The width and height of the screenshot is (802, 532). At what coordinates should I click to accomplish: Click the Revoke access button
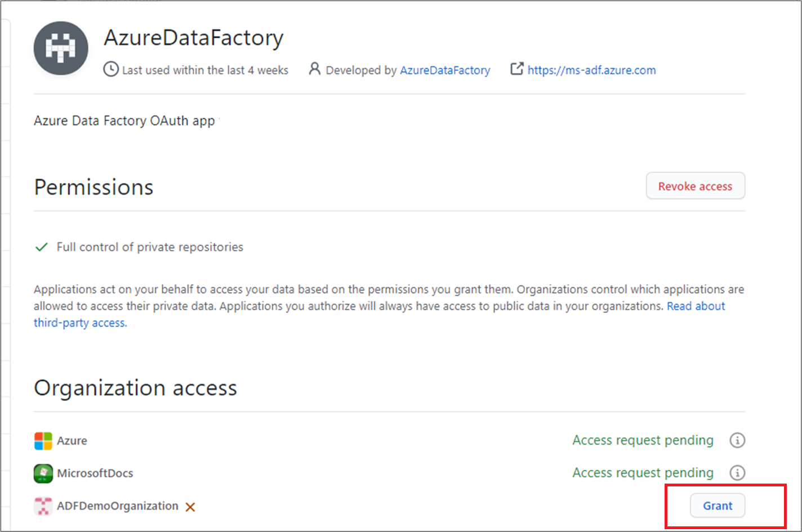pos(696,186)
